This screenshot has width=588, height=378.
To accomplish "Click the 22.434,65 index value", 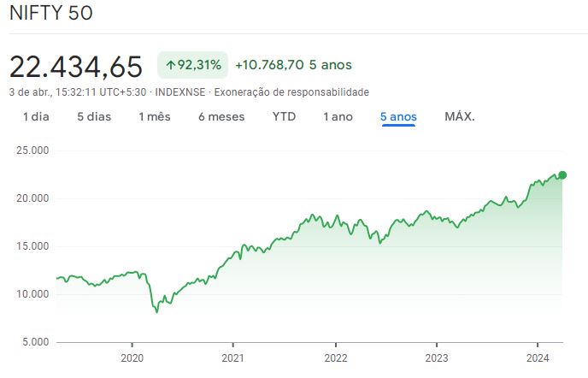I will click(77, 66).
